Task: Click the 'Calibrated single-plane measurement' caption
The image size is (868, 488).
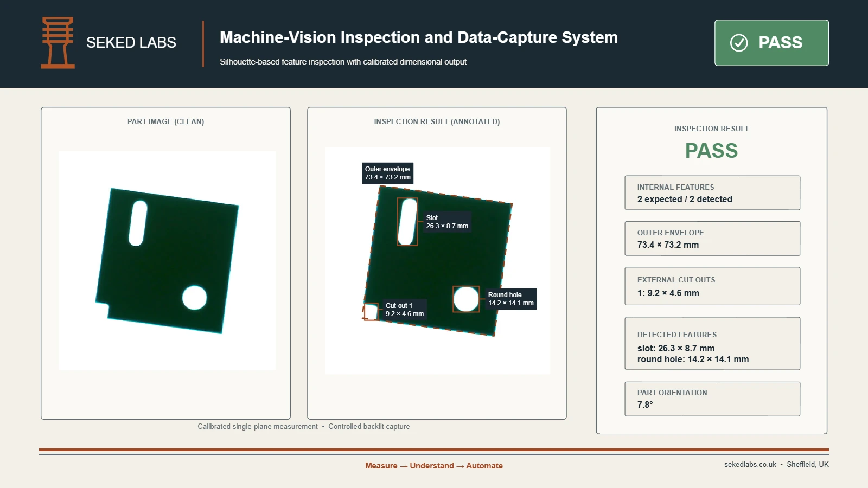Action: pyautogui.click(x=258, y=427)
